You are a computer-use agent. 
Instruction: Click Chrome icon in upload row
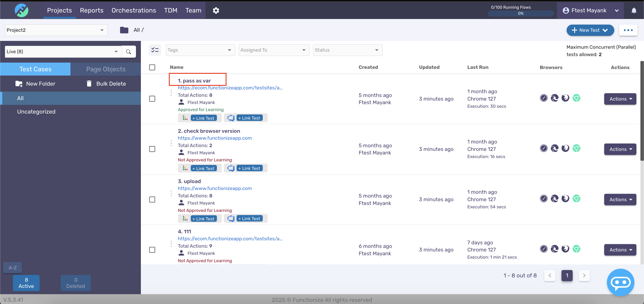click(x=576, y=198)
